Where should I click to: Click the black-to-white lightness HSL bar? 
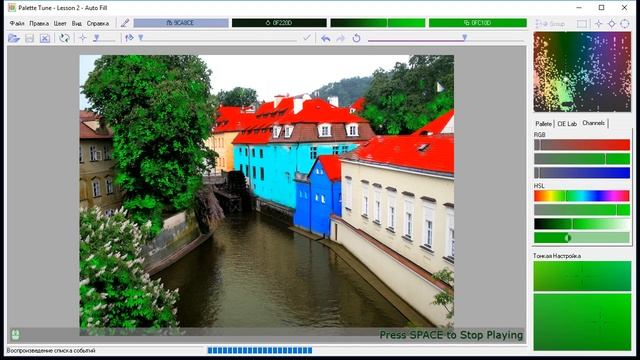click(x=582, y=224)
